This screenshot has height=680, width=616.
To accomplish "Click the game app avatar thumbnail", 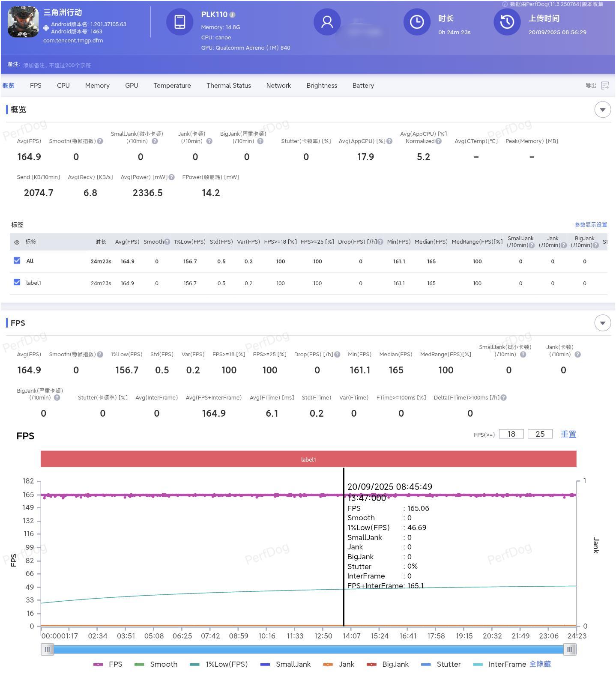I will click(23, 22).
